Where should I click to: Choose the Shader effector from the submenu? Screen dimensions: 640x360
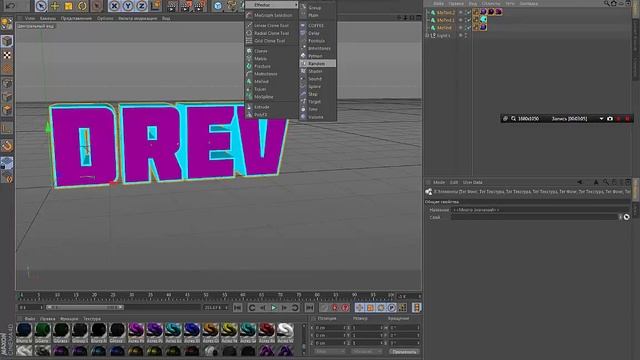pyautogui.click(x=318, y=71)
